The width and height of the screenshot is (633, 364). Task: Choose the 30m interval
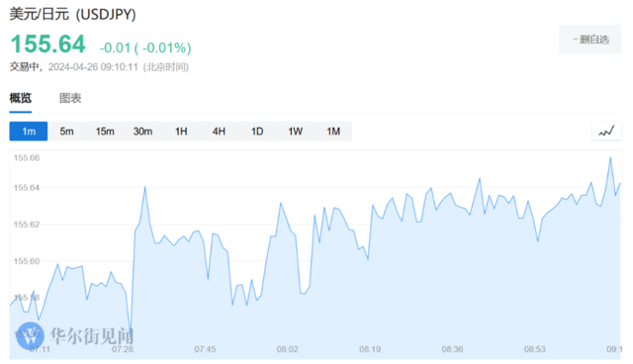142,132
